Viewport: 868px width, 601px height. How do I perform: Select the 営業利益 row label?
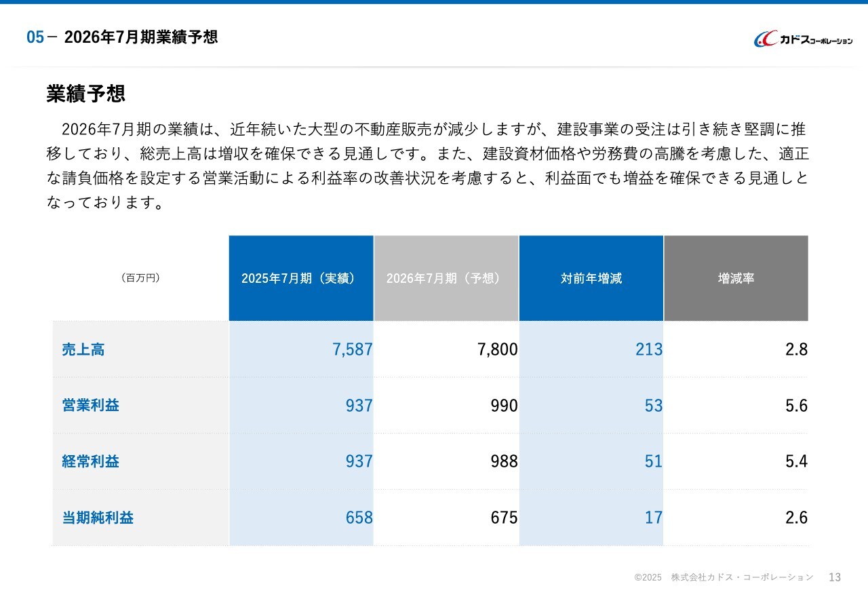91,405
